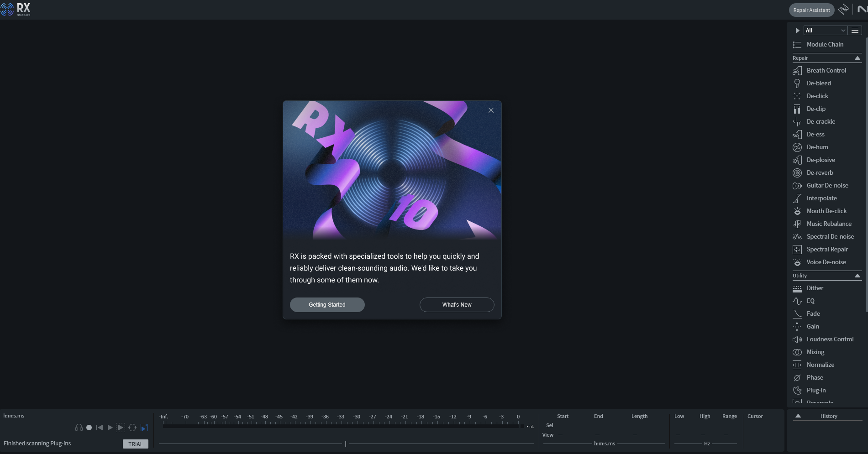Open the De-crackle module

click(826, 121)
